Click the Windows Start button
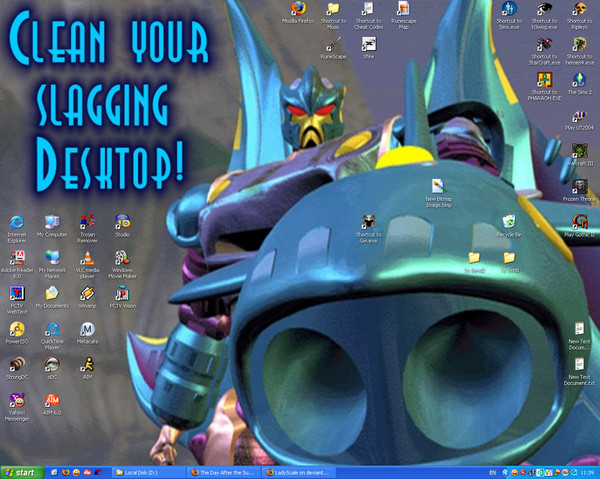The height and width of the screenshot is (479, 600). [22, 472]
